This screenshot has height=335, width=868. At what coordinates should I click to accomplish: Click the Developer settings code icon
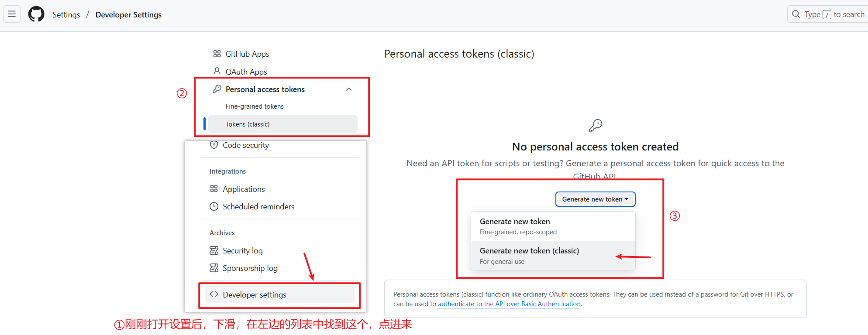click(x=214, y=294)
